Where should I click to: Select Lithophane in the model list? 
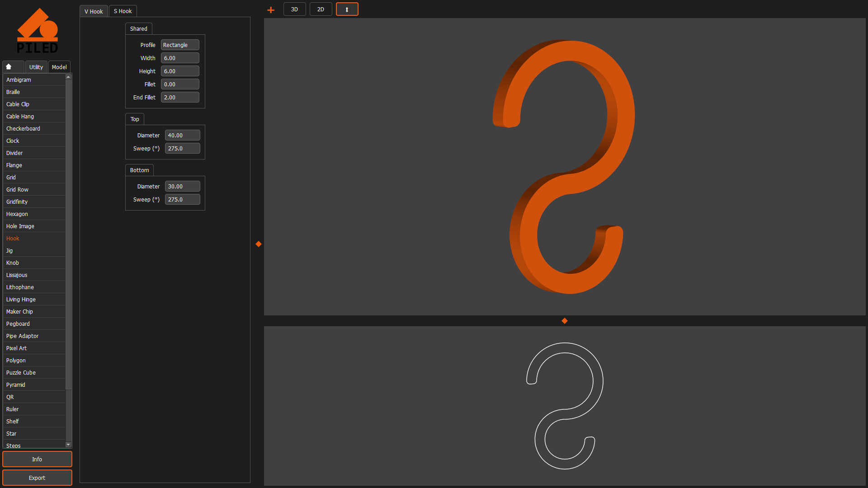point(20,287)
